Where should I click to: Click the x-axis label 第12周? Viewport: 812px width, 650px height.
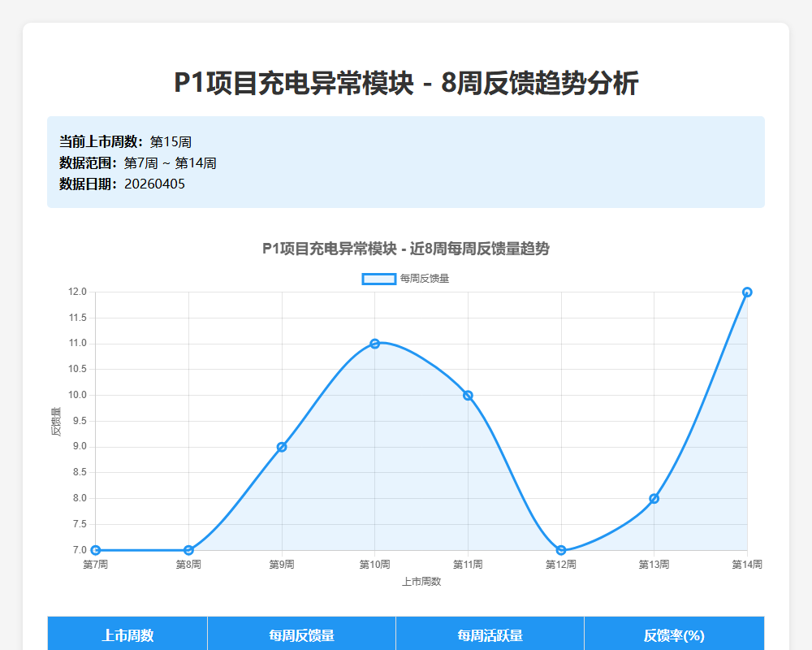(x=561, y=565)
